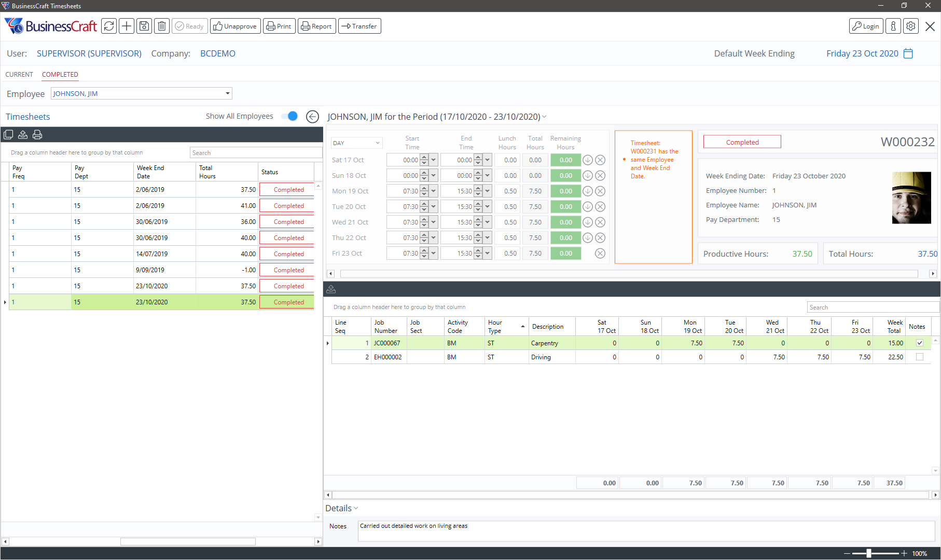
Task: Click the Hour Type column sort arrow
Action: click(522, 327)
